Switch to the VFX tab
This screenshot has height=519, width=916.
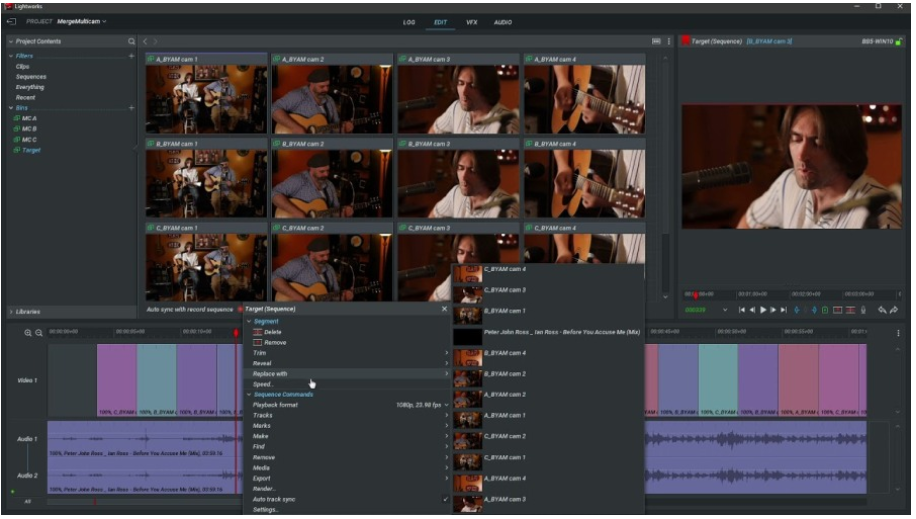[472, 21]
